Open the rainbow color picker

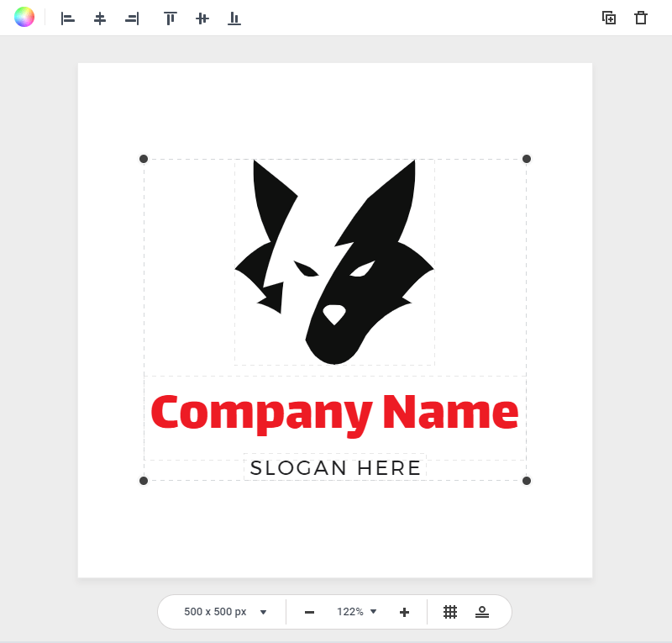click(24, 18)
